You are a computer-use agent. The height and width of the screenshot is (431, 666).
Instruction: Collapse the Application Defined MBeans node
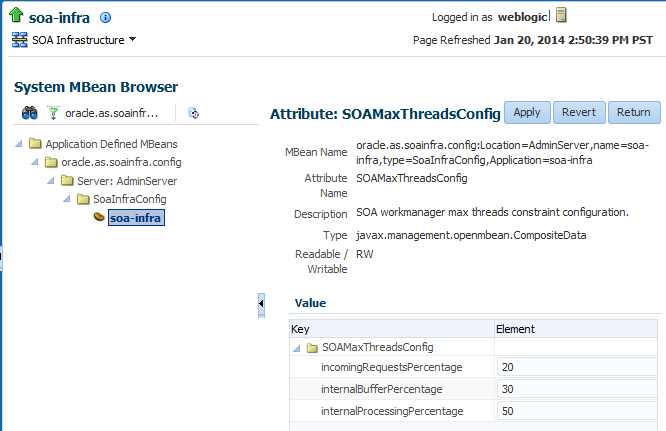19,144
